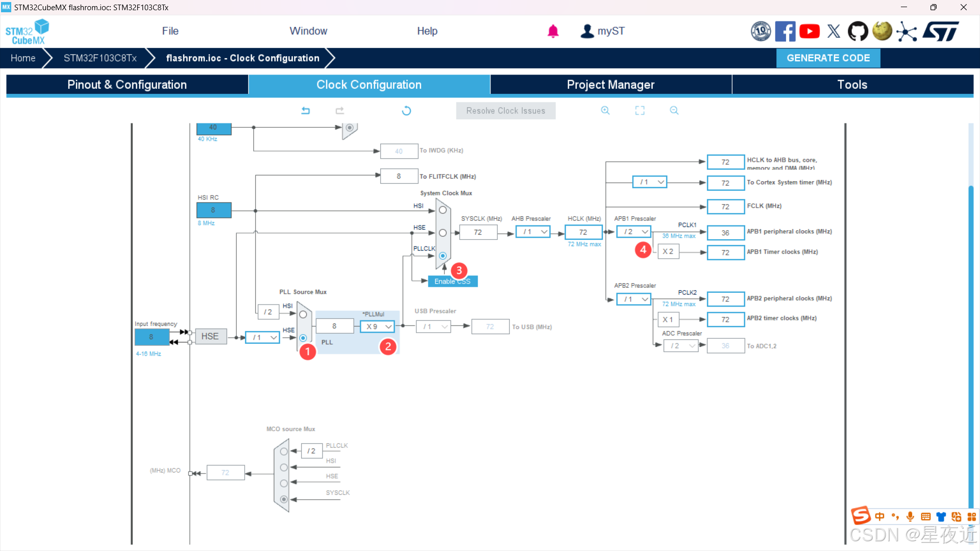The height and width of the screenshot is (551, 980).
Task: Select HSE radio in PLL Source Mux
Action: click(x=303, y=338)
